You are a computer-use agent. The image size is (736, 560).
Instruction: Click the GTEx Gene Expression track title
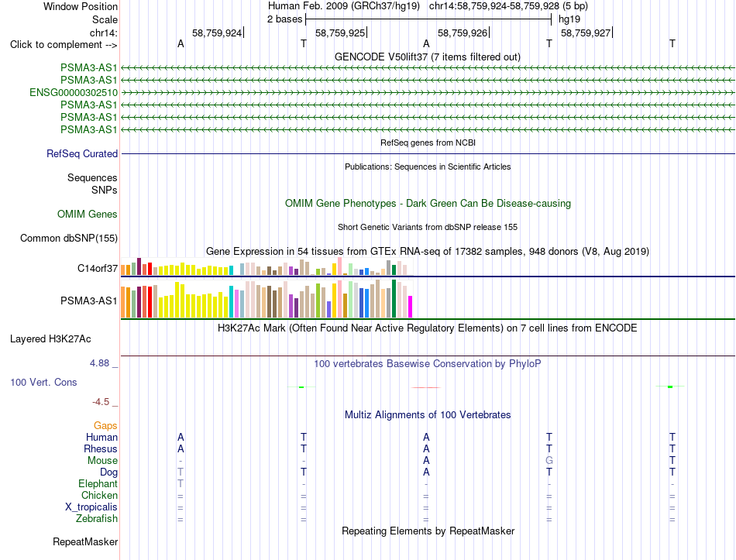(x=428, y=251)
